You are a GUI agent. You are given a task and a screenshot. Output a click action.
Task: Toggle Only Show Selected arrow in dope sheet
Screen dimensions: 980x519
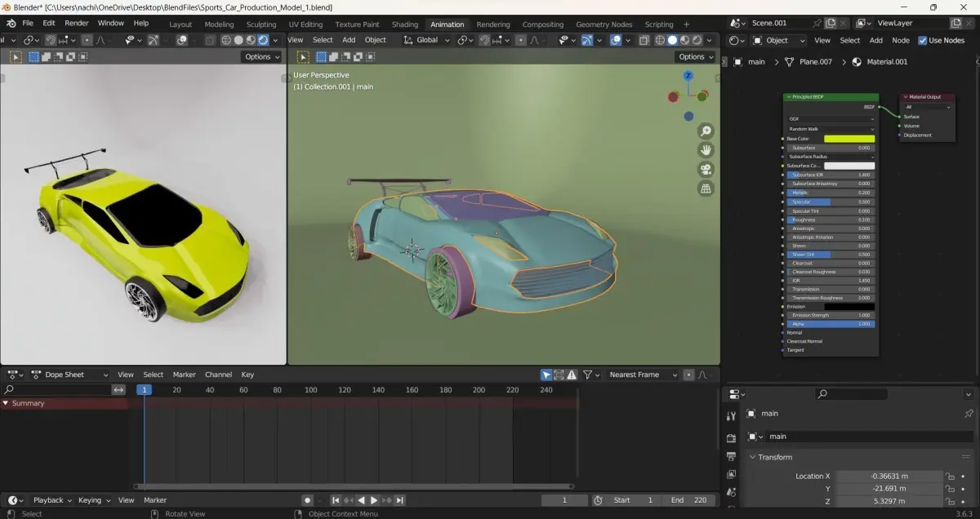tap(546, 375)
